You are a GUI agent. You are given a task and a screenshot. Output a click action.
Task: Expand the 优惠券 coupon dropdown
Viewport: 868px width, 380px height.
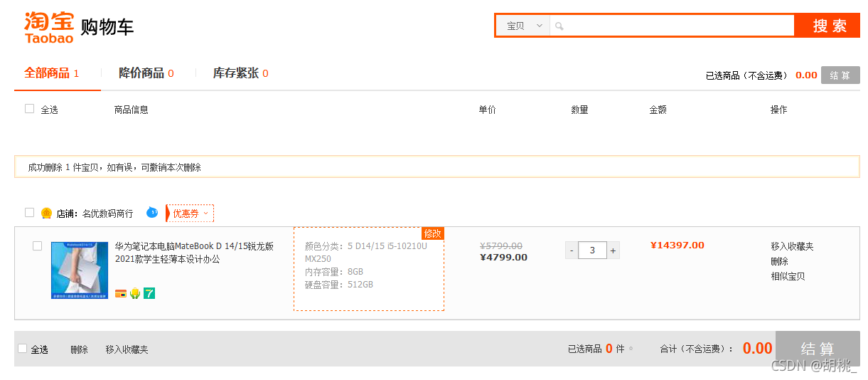[190, 213]
